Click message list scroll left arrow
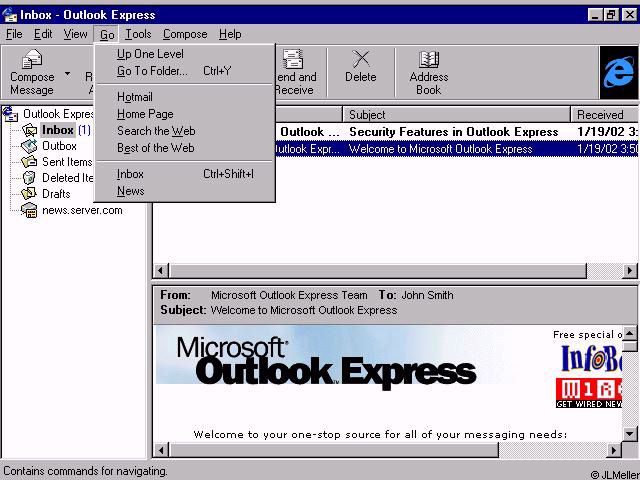Viewport: 640px width, 480px height. 161,271
